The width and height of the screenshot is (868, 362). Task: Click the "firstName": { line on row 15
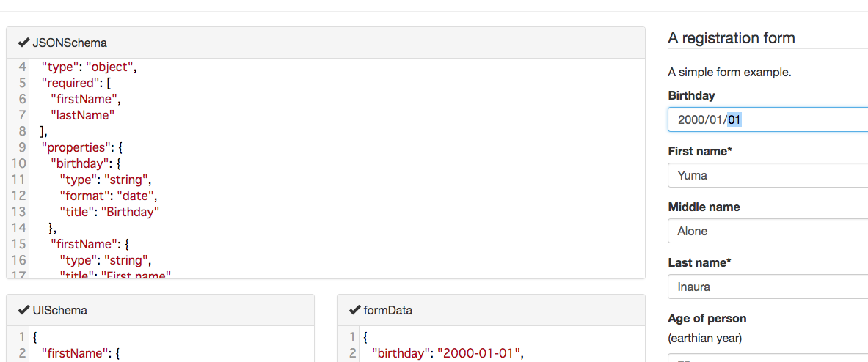(89, 244)
